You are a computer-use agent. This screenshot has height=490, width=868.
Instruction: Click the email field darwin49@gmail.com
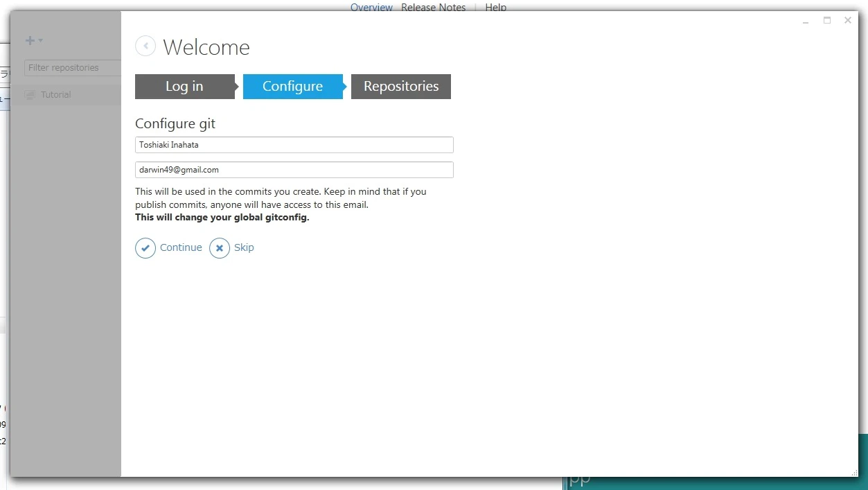tap(294, 170)
